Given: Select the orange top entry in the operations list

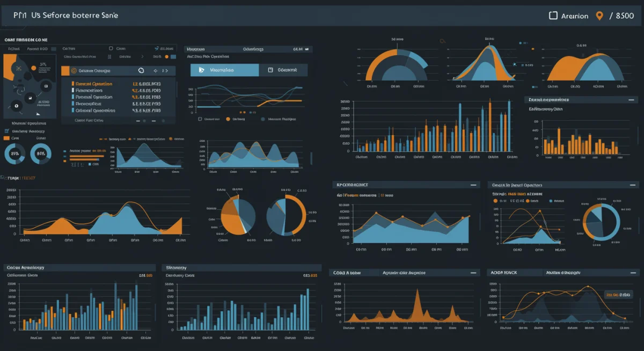Looking at the screenshot, I should [92, 84].
